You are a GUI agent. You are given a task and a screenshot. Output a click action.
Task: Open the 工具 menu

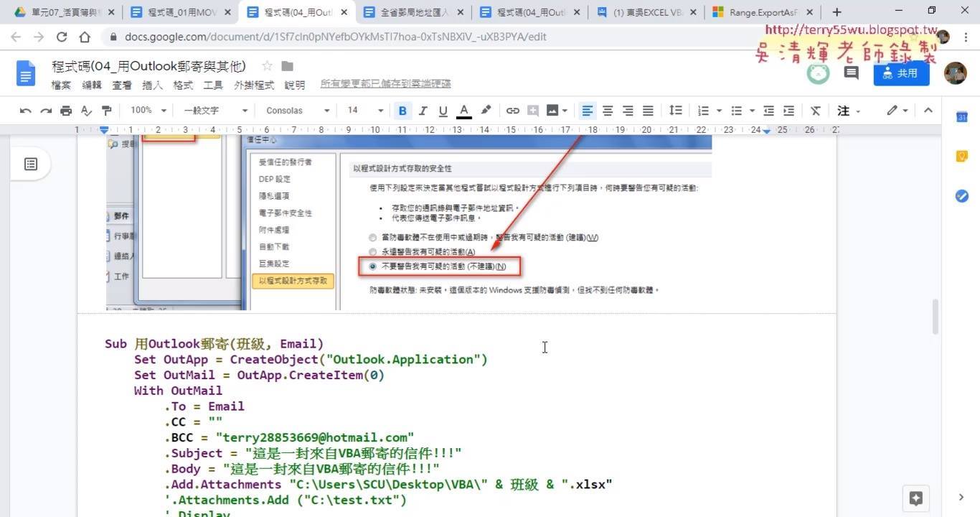click(213, 85)
